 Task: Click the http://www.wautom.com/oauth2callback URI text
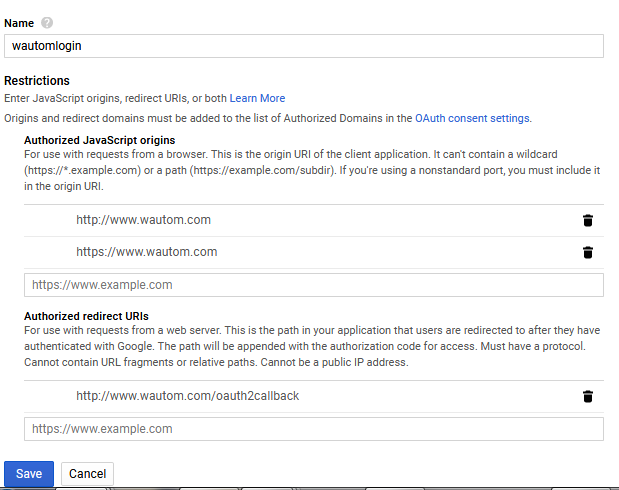[x=187, y=396]
